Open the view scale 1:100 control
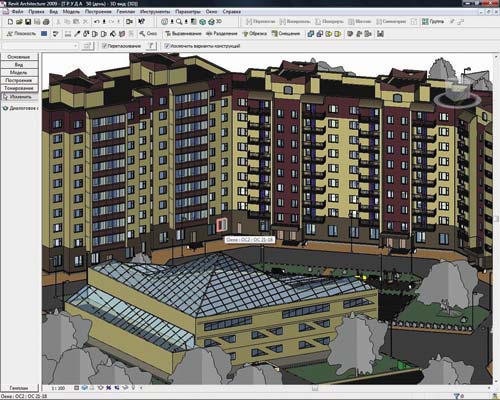Image resolution: width=500 pixels, height=400 pixels. click(x=58, y=388)
